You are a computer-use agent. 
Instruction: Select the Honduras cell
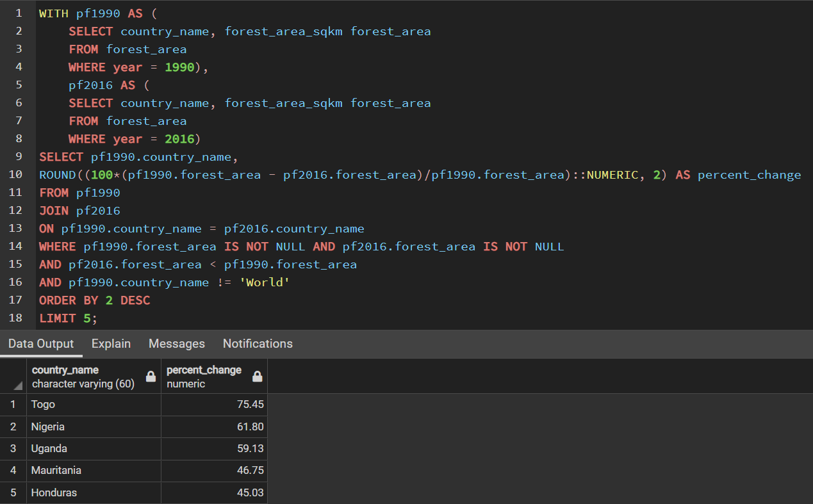pyautogui.click(x=94, y=492)
